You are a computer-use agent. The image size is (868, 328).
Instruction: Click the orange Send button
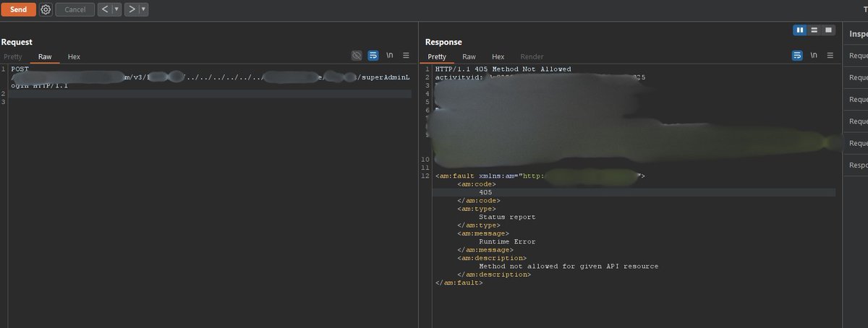click(x=18, y=9)
